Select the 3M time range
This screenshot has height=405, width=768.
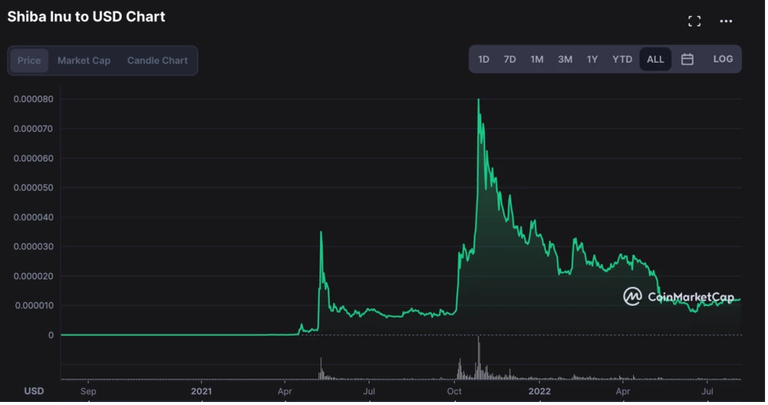pyautogui.click(x=565, y=59)
